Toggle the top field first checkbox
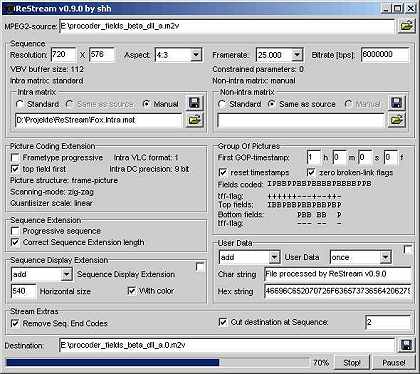 point(15,169)
